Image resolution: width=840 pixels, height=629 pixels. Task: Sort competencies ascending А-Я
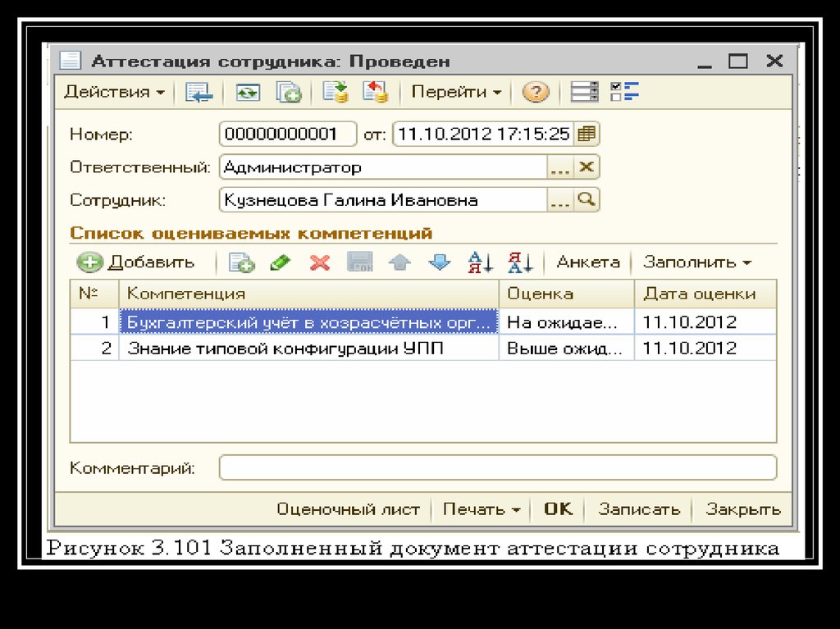click(x=480, y=262)
